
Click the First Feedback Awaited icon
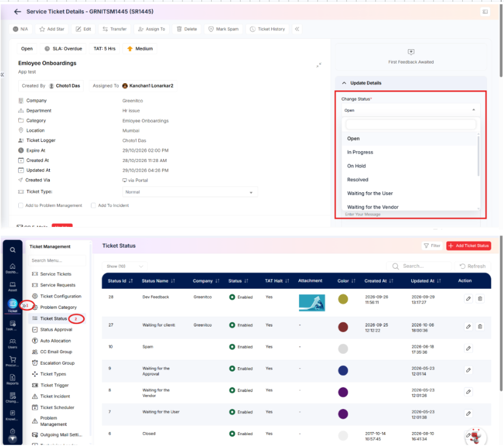[411, 52]
